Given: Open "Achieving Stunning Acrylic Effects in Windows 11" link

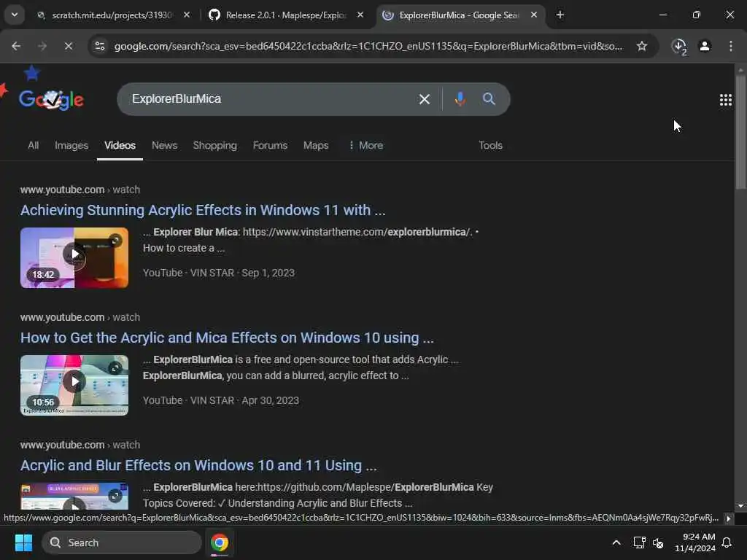Looking at the screenshot, I should [x=203, y=210].
